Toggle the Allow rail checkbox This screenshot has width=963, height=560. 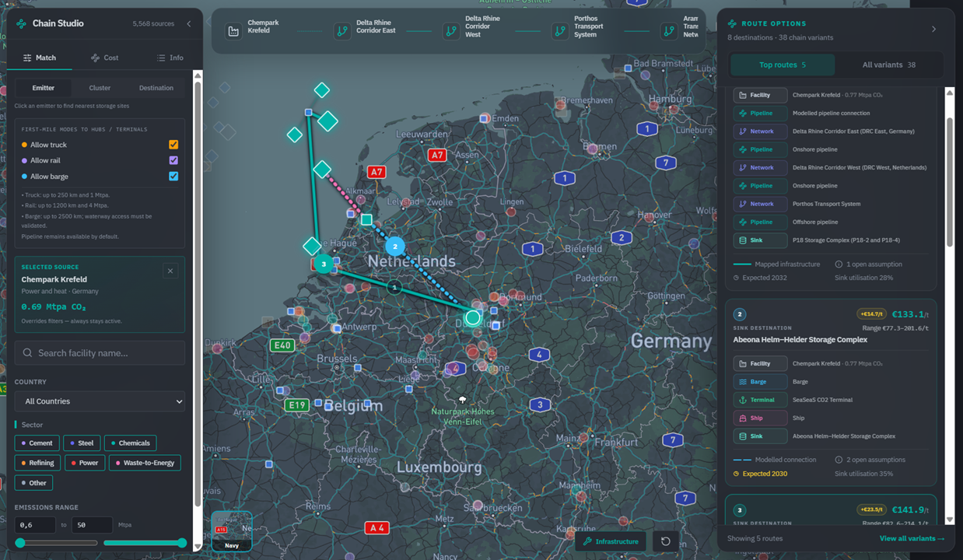pyautogui.click(x=173, y=160)
